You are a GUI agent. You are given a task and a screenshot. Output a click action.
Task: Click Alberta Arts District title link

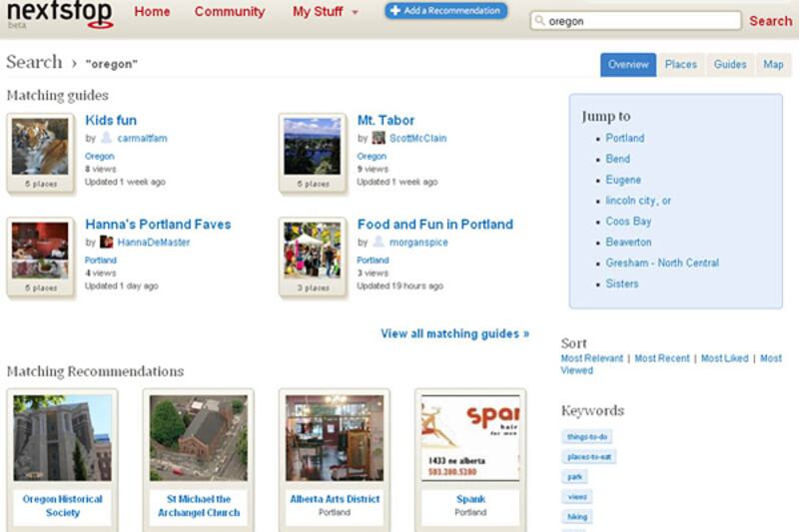(335, 499)
